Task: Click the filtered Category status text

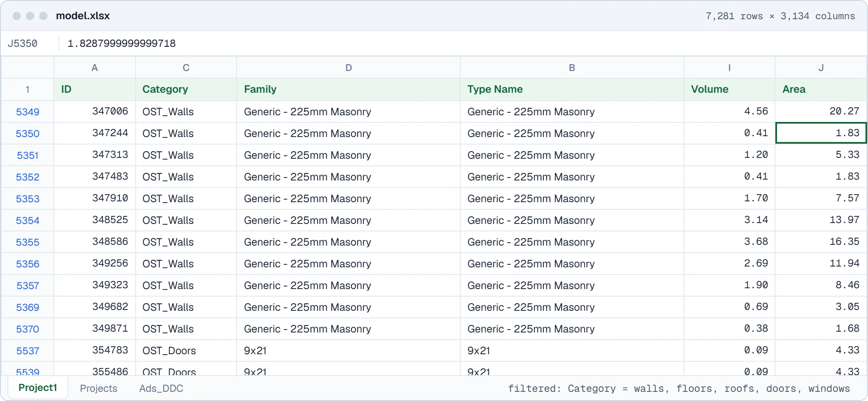Action: point(679,388)
